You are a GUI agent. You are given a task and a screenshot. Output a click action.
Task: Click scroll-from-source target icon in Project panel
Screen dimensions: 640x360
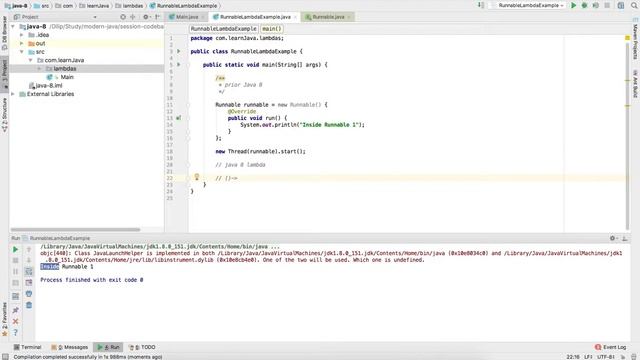click(123, 17)
